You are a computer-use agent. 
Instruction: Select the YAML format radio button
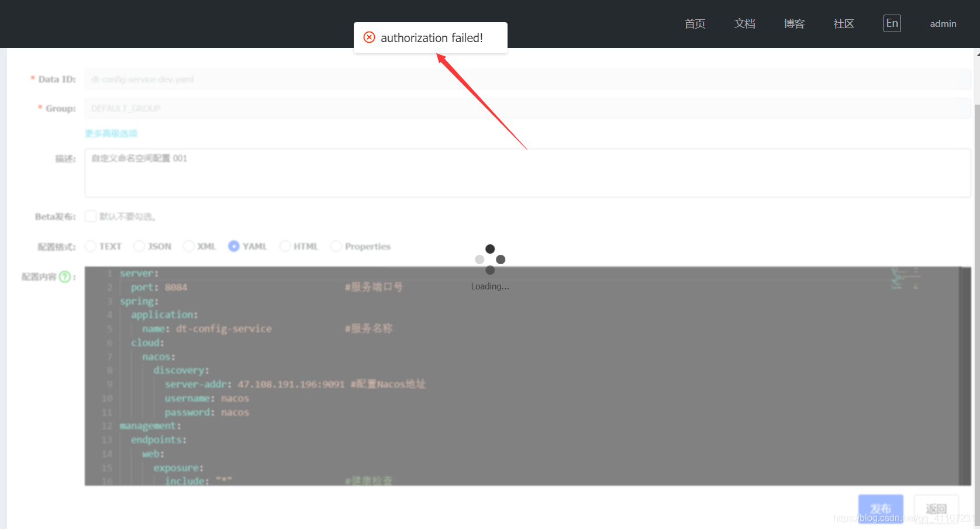point(234,246)
